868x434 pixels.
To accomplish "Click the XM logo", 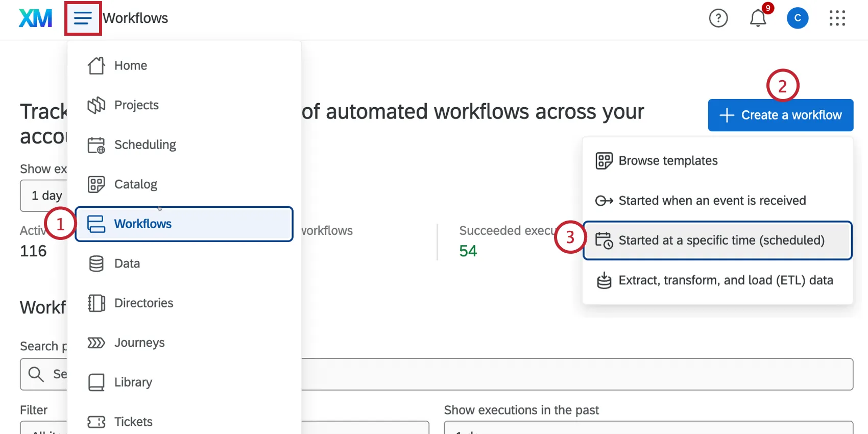I will coord(35,18).
